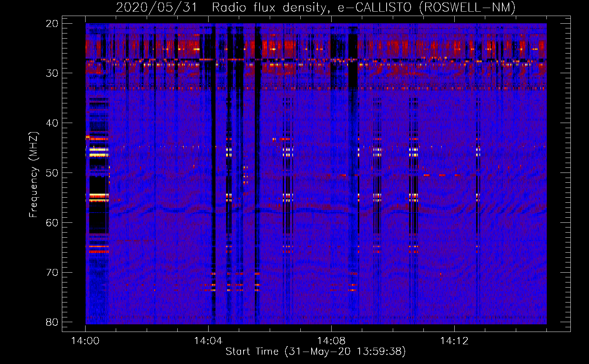The width and height of the screenshot is (589, 364).
Task: Click the '14:08' time tick label
Action: (331, 341)
